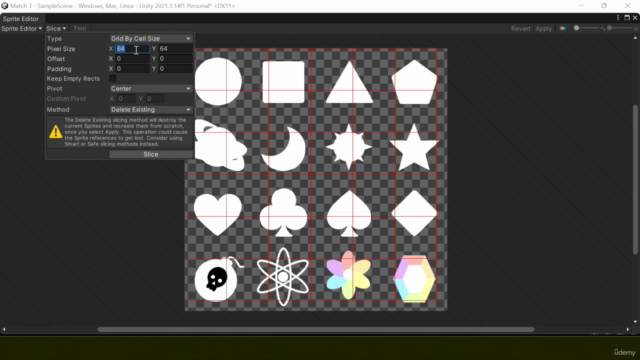Screen dimensions: 640x360
Task: Select the heart sprite
Action: pyautogui.click(x=218, y=214)
